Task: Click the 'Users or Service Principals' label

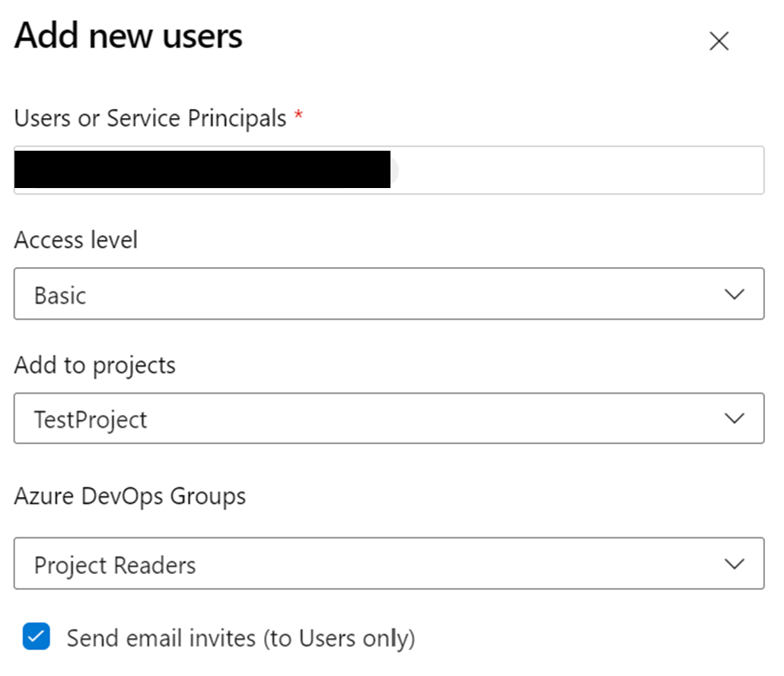Action: click(x=151, y=119)
